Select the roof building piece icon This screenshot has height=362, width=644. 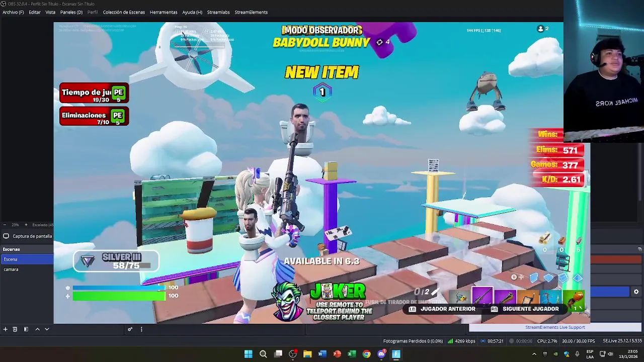coord(578,278)
